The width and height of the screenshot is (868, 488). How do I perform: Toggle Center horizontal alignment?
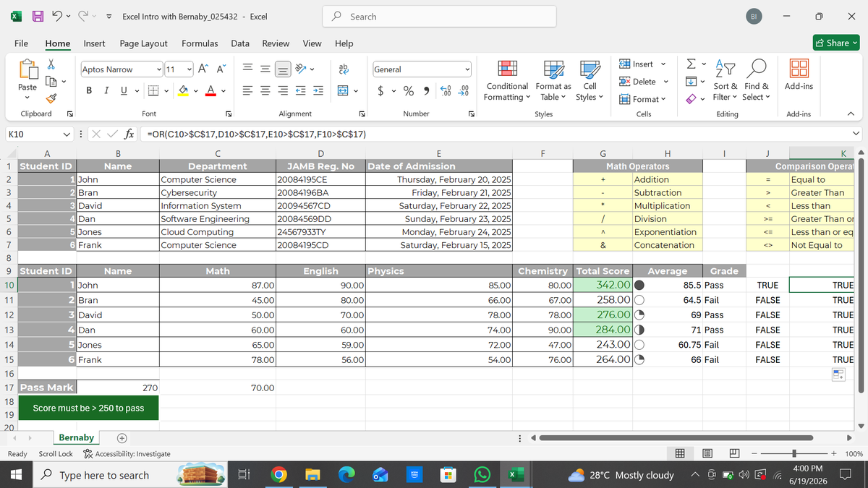(x=265, y=91)
